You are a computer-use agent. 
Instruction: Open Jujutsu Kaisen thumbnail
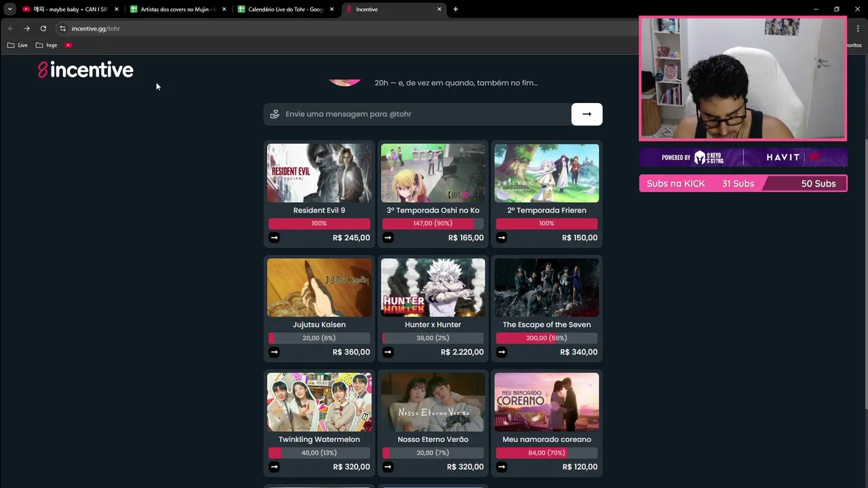pyautogui.click(x=319, y=287)
